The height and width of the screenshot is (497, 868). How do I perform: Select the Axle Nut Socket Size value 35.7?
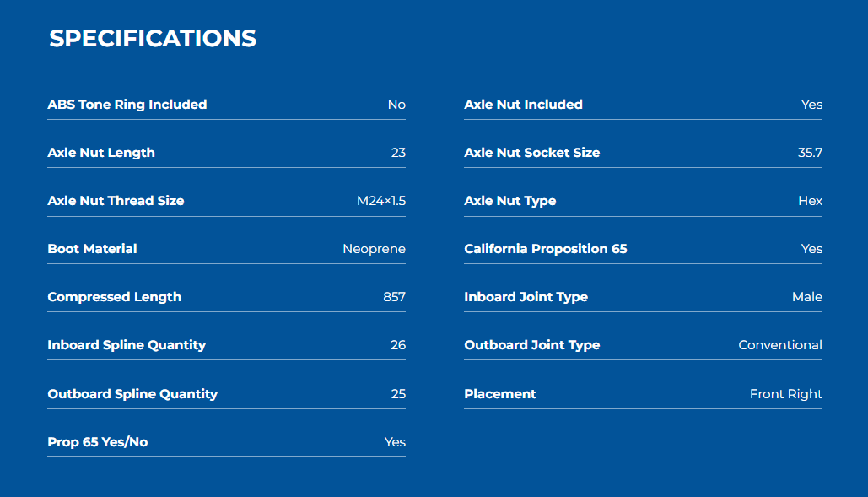pos(810,152)
